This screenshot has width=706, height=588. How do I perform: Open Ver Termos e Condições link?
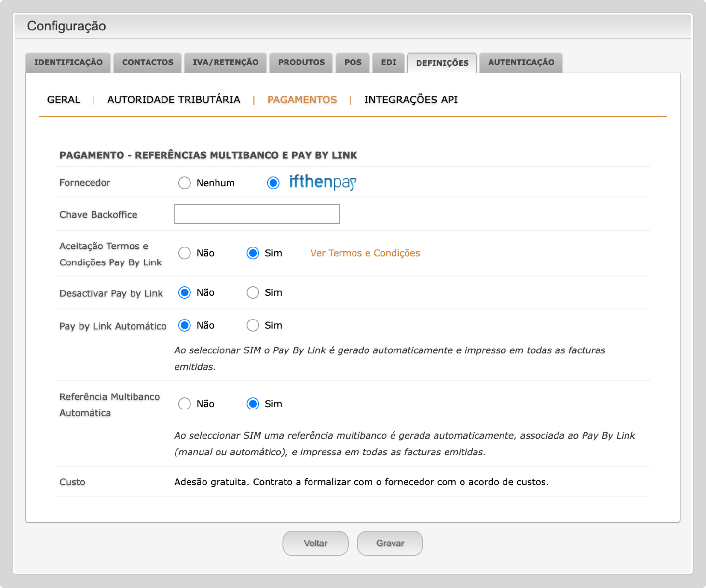(365, 253)
